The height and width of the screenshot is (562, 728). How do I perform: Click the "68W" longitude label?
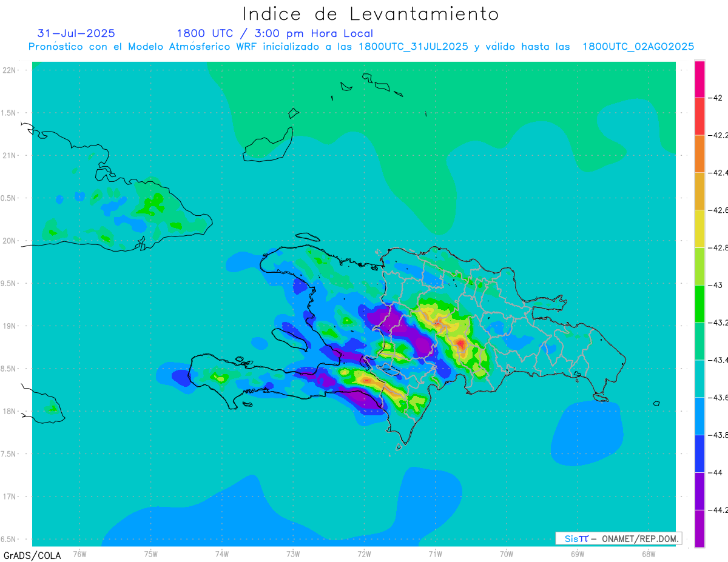click(649, 554)
